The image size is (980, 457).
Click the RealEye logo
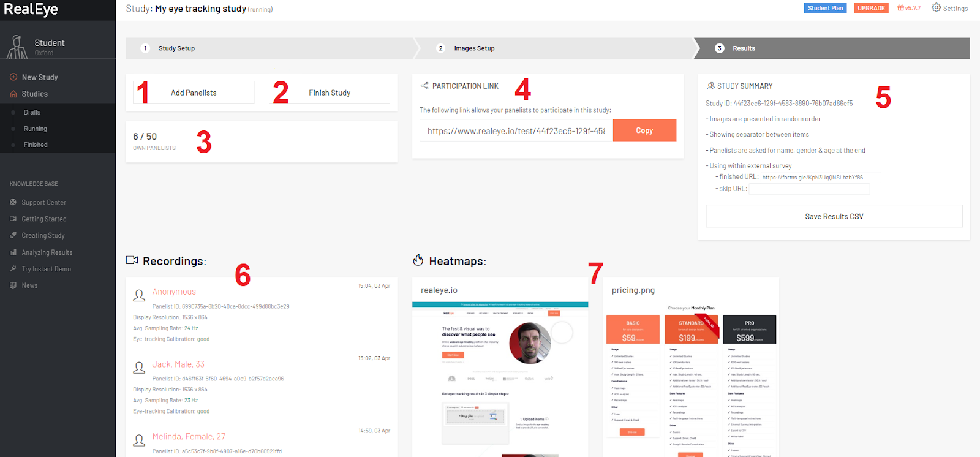click(x=31, y=9)
